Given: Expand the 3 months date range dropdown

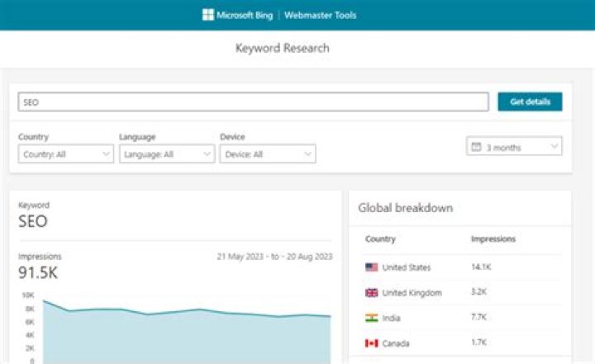Looking at the screenshot, I should [514, 146].
